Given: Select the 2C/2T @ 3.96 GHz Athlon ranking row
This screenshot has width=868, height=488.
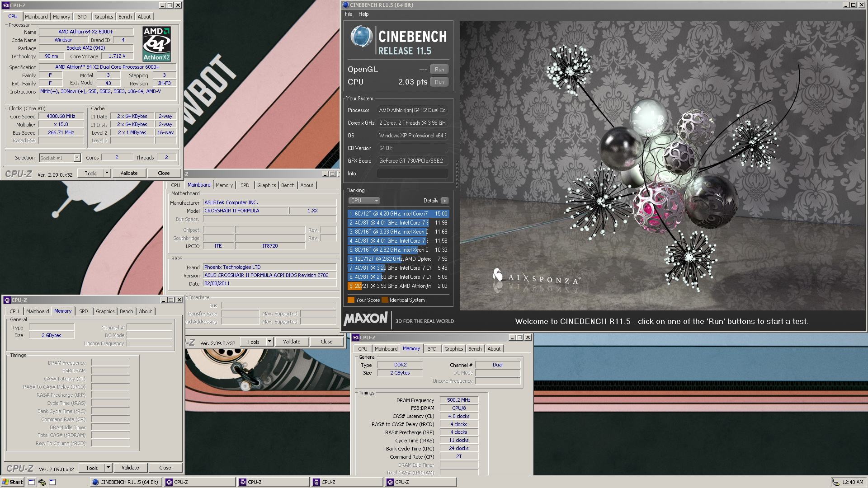Looking at the screenshot, I should (x=398, y=286).
